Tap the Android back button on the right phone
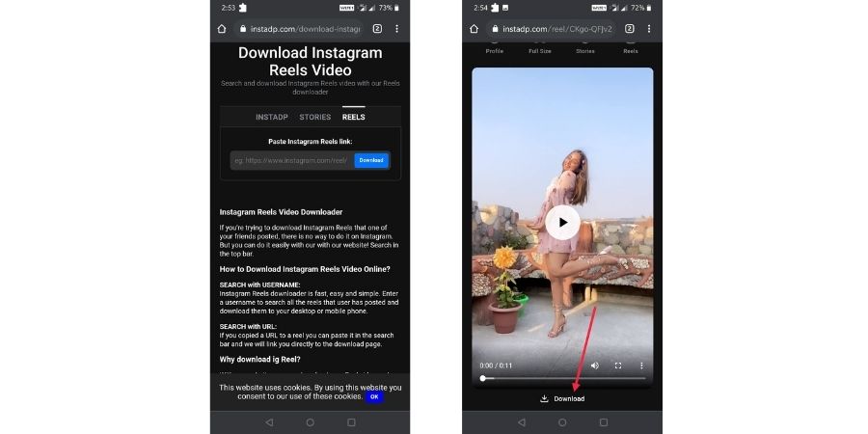This screenshot has width=868, height=434. click(522, 421)
